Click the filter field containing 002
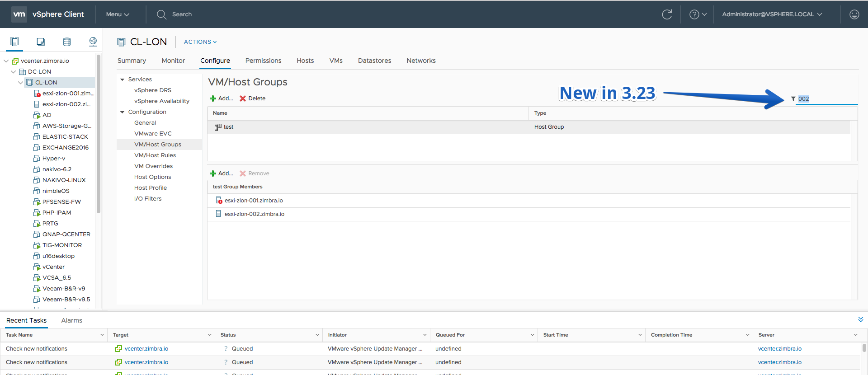868x375 pixels. (827, 99)
